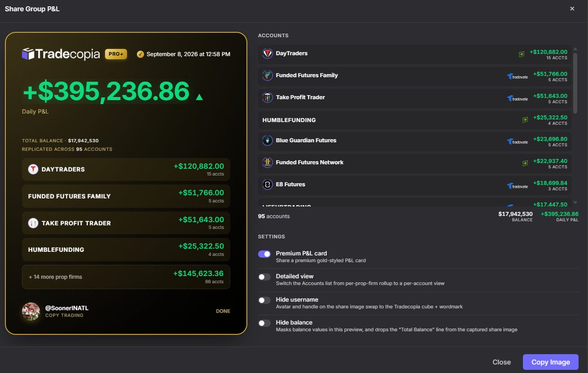The width and height of the screenshot is (588, 373).
Task: Enable the Detailed view toggle
Action: pyautogui.click(x=265, y=277)
